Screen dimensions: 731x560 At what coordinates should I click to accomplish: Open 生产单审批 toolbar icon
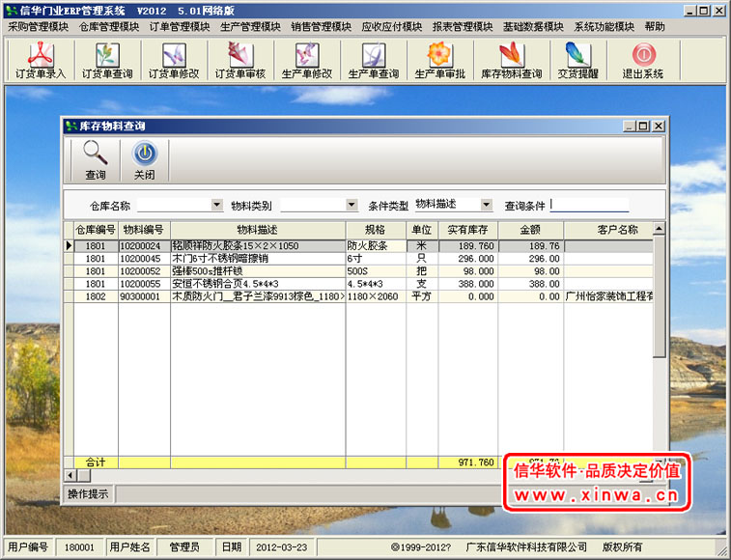point(439,60)
